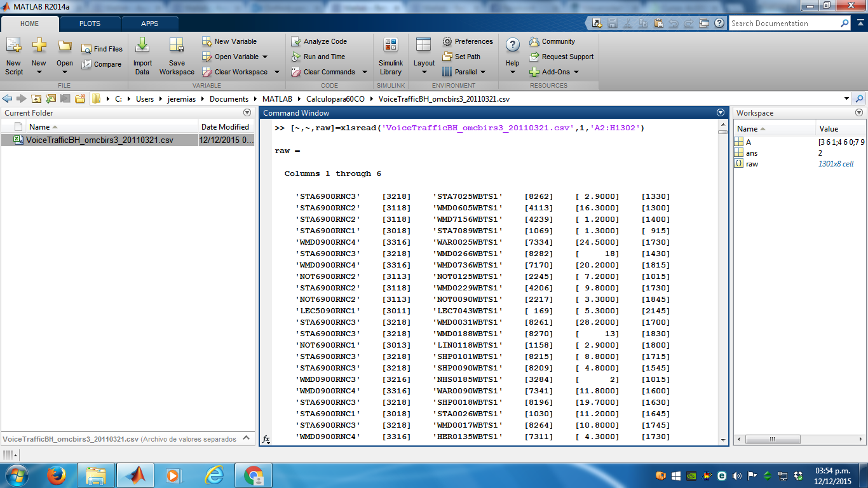
Task: Expand the Clear Commands dropdown
Action: (364, 72)
